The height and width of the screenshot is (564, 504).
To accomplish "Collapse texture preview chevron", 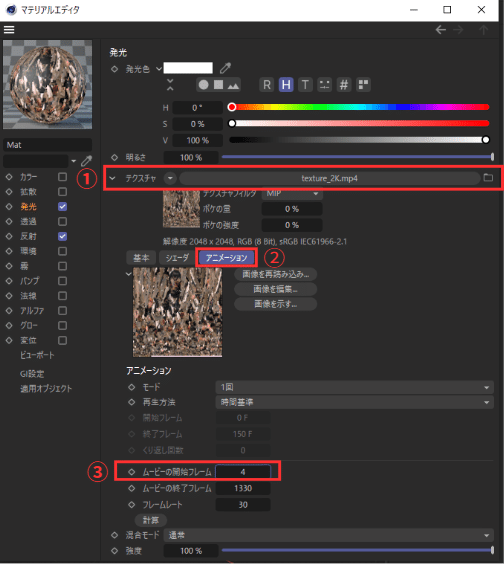I will pos(128,274).
